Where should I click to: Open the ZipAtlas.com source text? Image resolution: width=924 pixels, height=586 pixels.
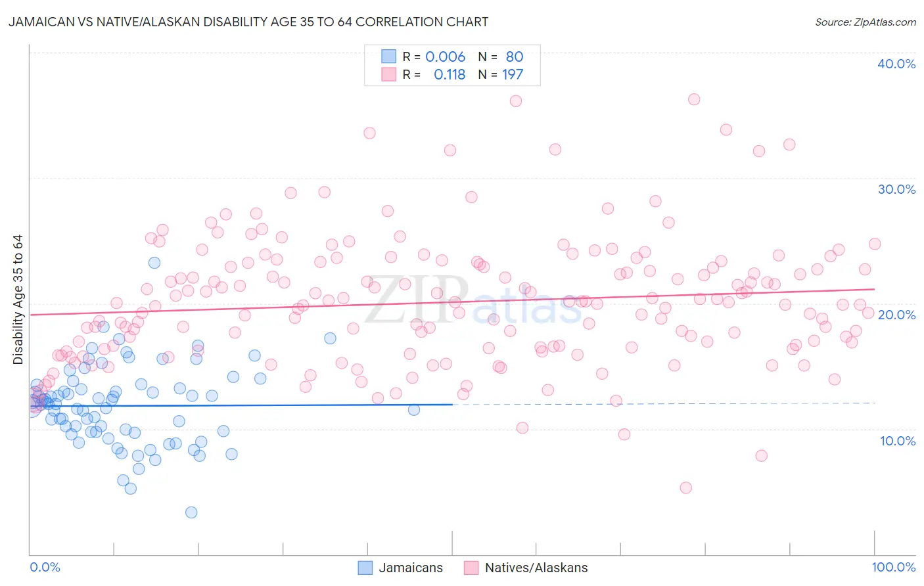[866, 22]
